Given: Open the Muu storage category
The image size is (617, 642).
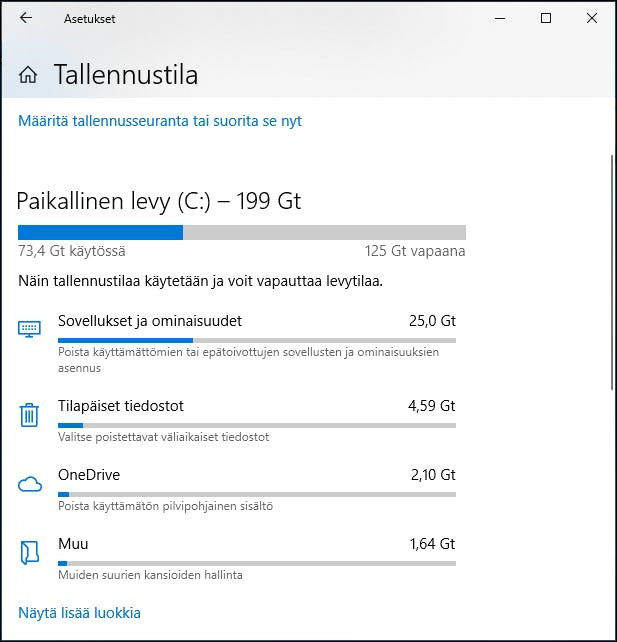Looking at the screenshot, I should (x=73, y=544).
